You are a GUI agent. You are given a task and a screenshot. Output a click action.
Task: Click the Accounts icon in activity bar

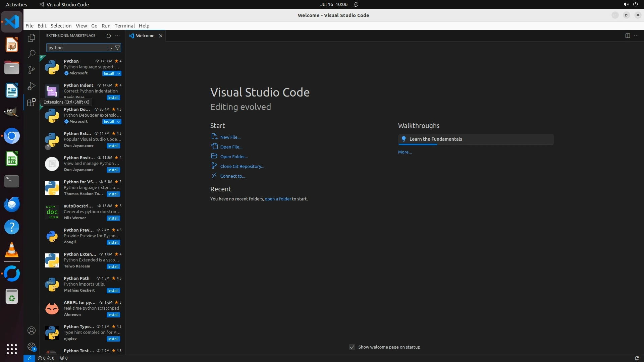click(x=32, y=330)
